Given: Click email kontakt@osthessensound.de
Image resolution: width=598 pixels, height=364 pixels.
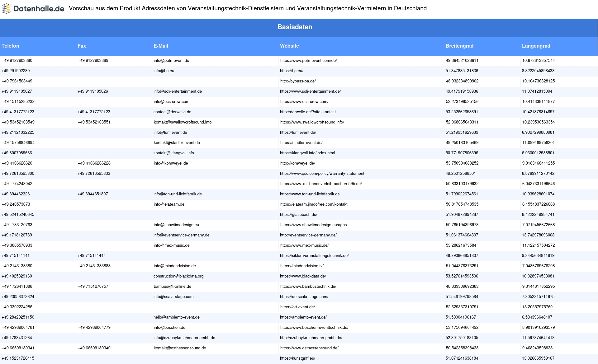Looking at the screenshot, I should click(x=180, y=348).
